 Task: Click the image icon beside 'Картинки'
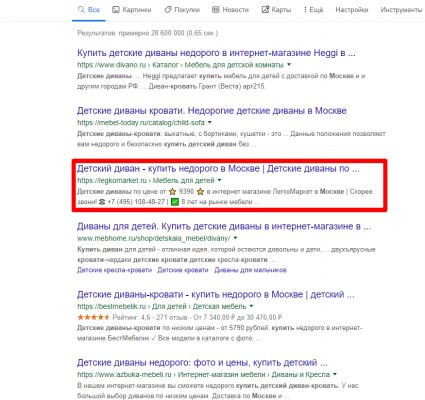click(116, 10)
